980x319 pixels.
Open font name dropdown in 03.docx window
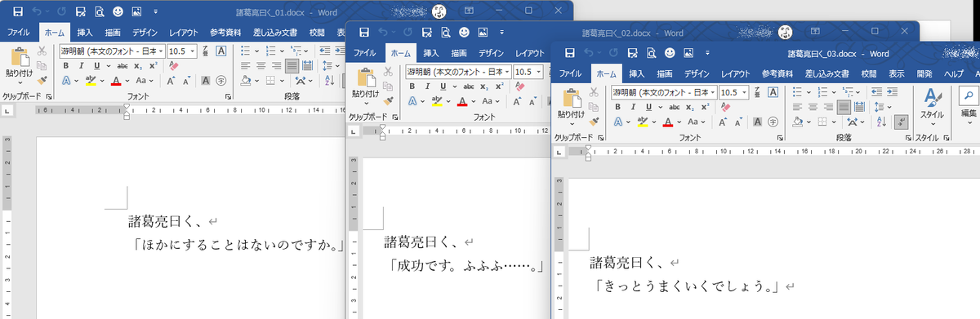point(712,93)
